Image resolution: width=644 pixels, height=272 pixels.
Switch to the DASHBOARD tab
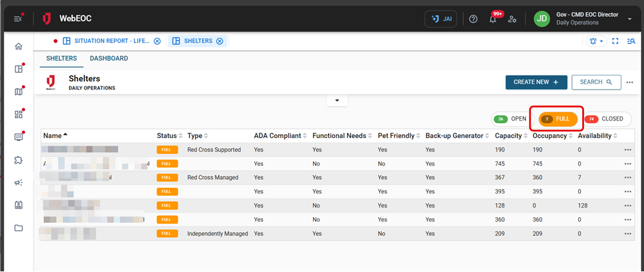click(x=109, y=59)
